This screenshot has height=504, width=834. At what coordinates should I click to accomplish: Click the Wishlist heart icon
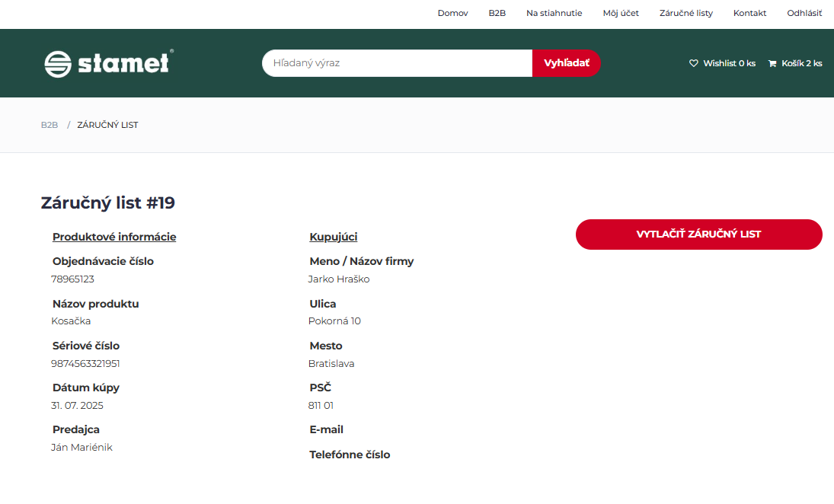(x=694, y=63)
